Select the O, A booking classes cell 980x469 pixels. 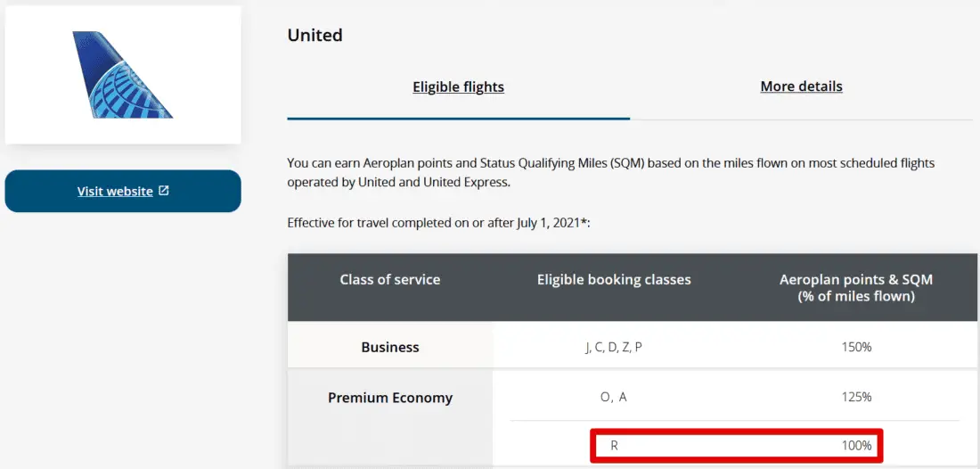[614, 398]
